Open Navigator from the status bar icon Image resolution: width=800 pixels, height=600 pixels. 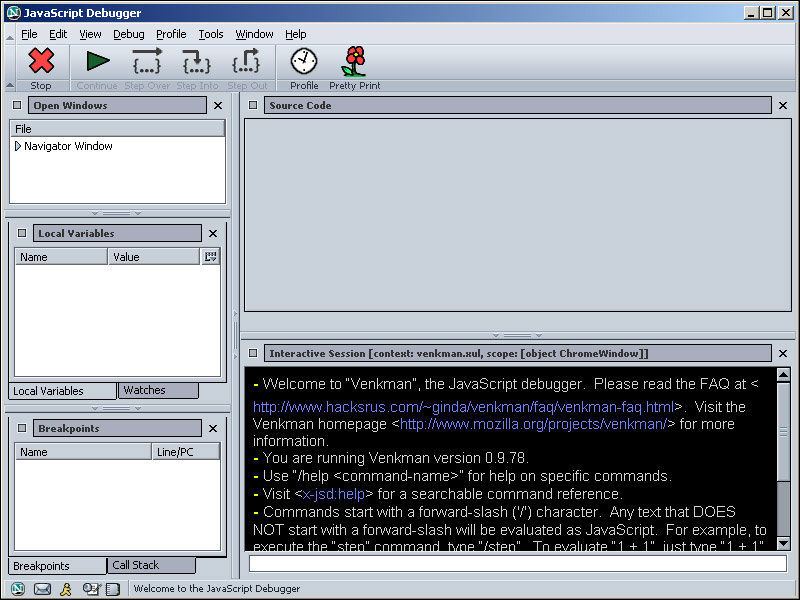pyautogui.click(x=18, y=589)
